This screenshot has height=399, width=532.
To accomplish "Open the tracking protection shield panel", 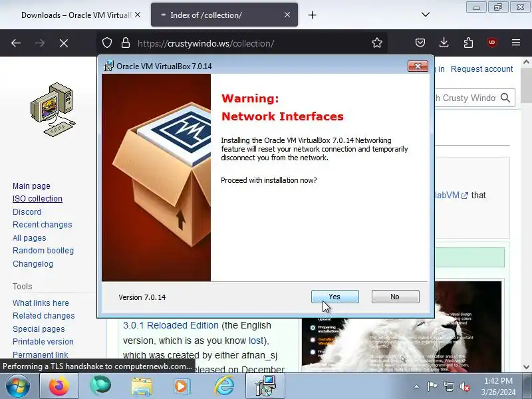I will 107,43.
